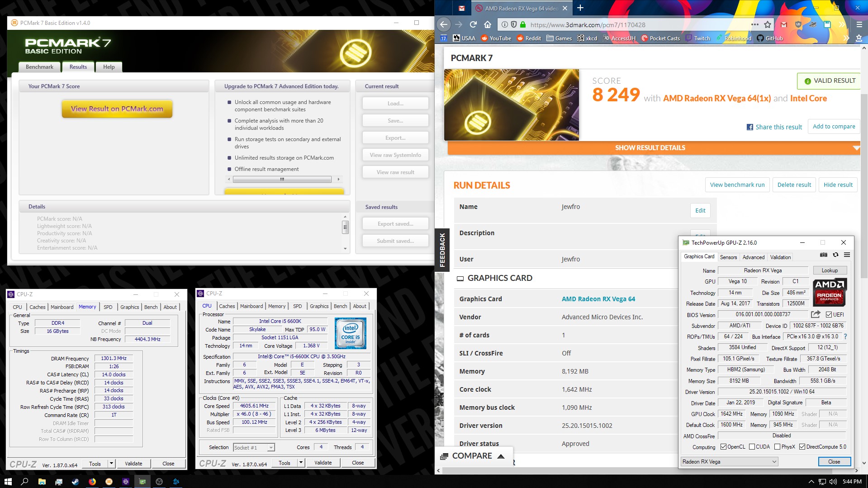The image size is (868, 488).
Task: Open the Radeon RX Vega GPU selector dropdown
Action: 729,462
